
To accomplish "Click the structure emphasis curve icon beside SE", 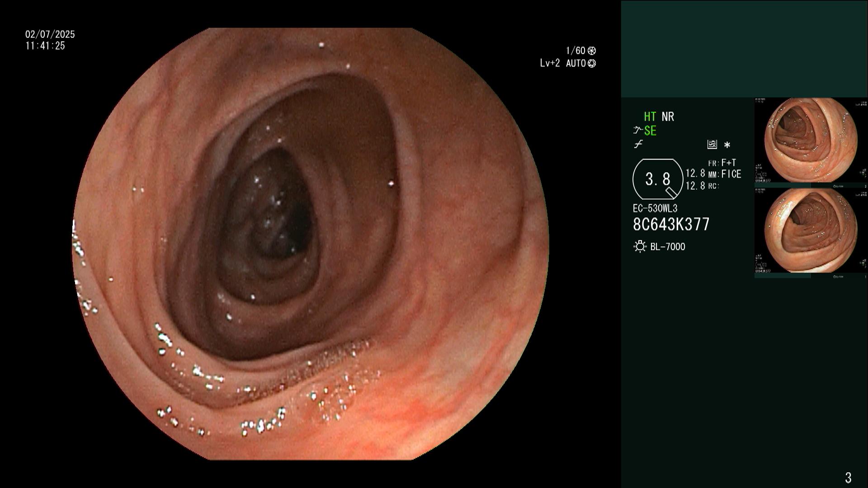I will (x=638, y=131).
